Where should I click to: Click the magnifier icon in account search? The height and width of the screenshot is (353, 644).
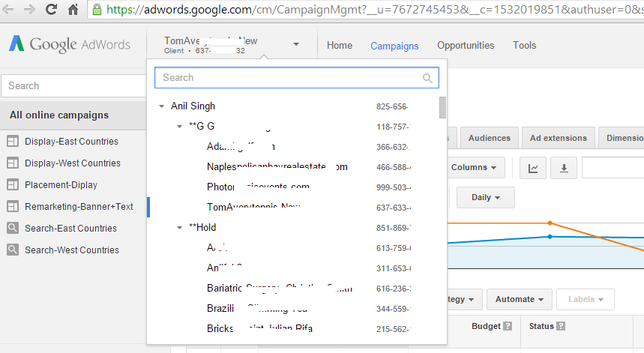pyautogui.click(x=427, y=78)
